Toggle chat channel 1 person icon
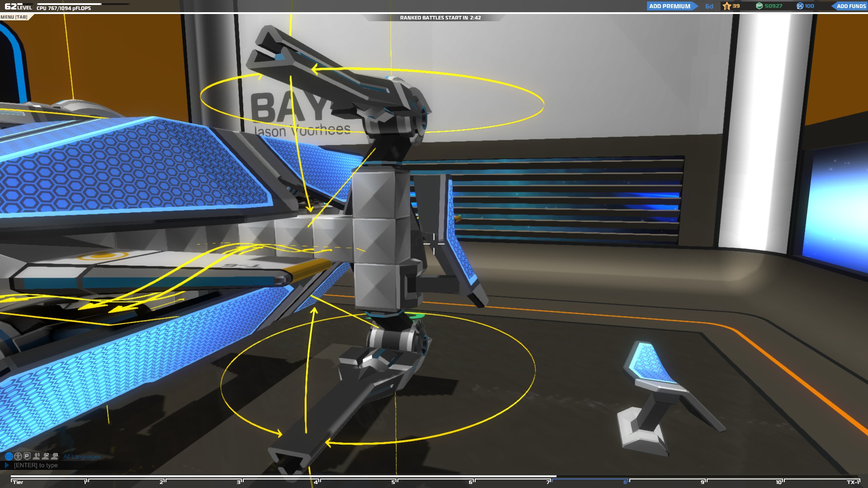868x488 pixels. pos(36,456)
